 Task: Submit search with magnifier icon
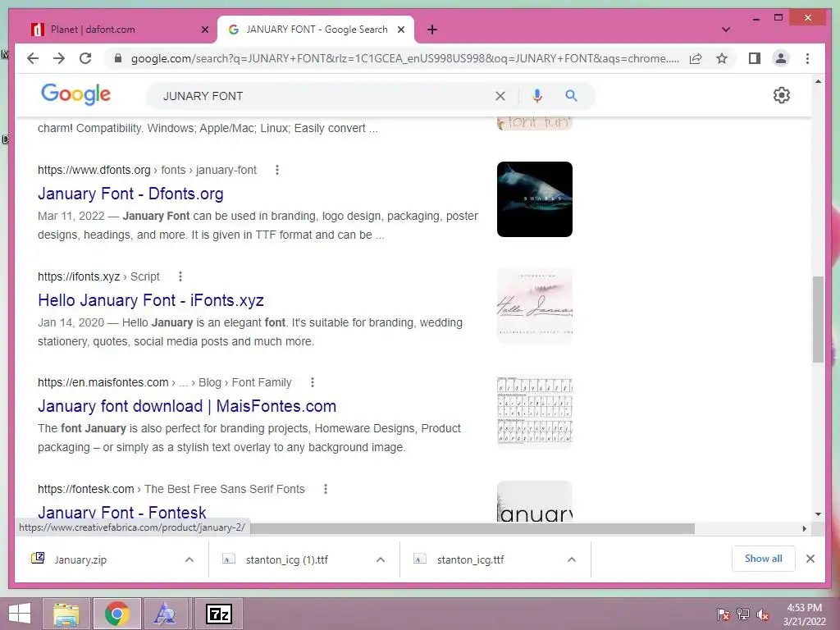(571, 96)
